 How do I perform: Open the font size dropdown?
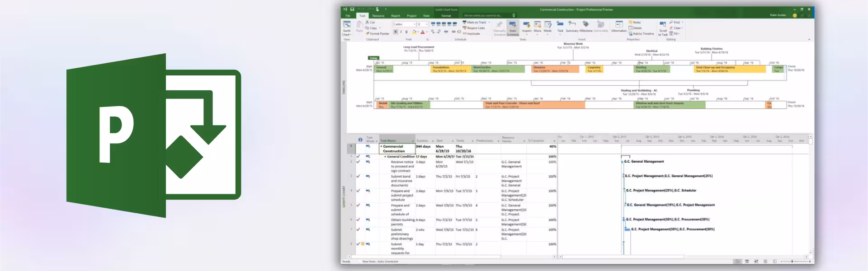click(426, 24)
